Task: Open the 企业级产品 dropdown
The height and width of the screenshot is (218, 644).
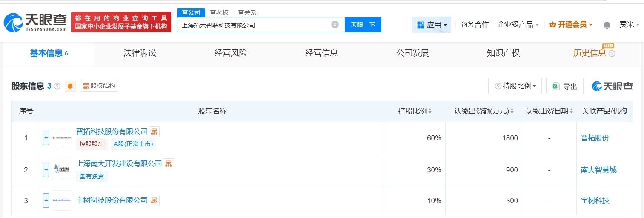Action: coord(518,25)
